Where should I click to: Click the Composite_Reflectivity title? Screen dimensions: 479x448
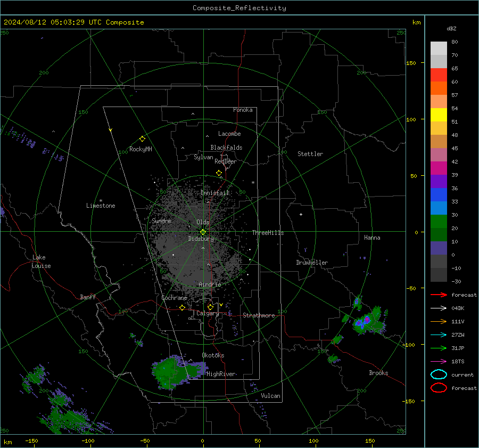pyautogui.click(x=239, y=8)
